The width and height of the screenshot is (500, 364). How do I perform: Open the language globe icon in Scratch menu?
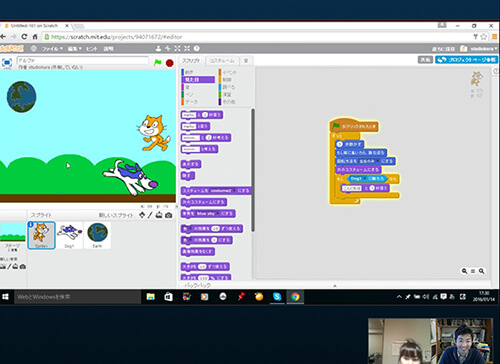click(x=34, y=49)
